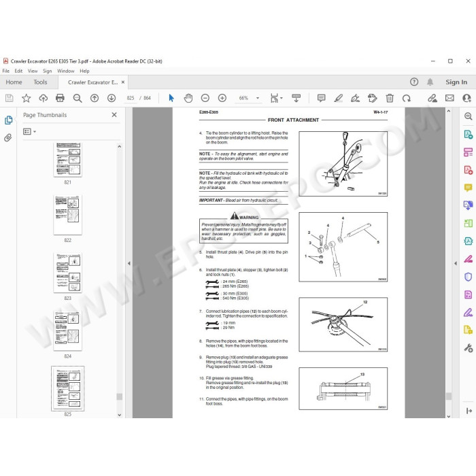The height and width of the screenshot is (476, 476).
Task: Click the document vertical scrollbar thumb
Action: [449, 396]
